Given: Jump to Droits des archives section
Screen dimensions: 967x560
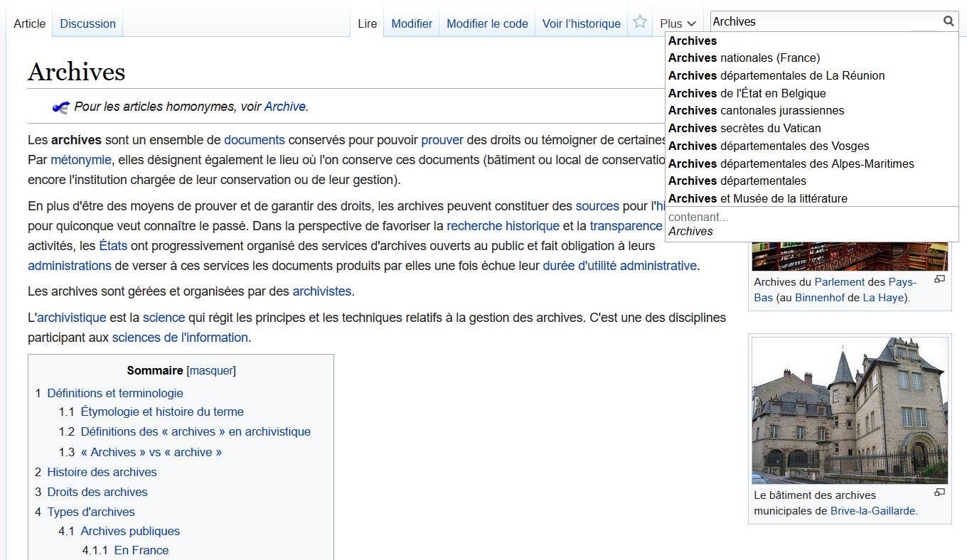Looking at the screenshot, I should click(97, 492).
